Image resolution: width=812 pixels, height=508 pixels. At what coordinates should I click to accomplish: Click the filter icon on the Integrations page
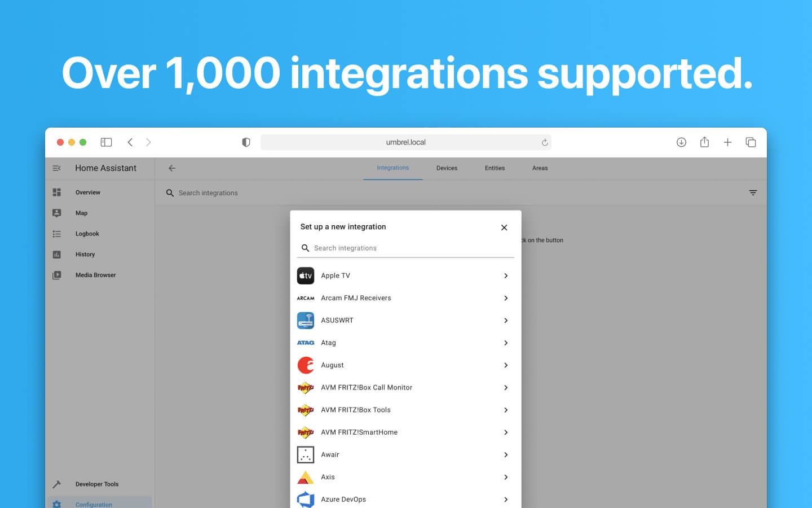(x=753, y=192)
